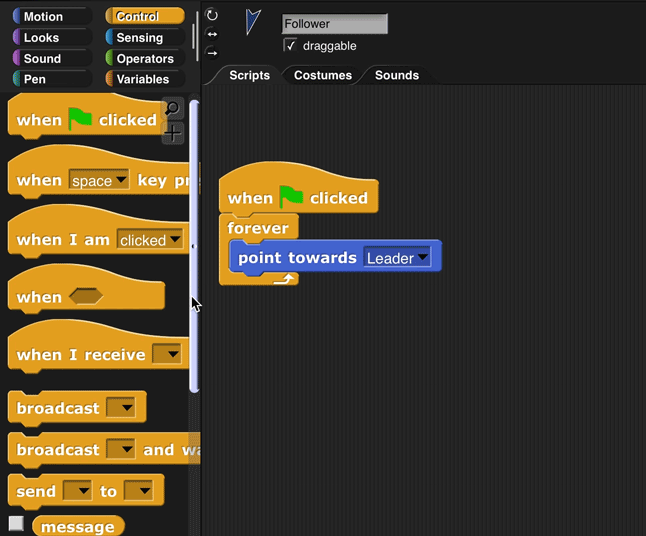Screen dimensions: 646x536
Task: Select the Pen block category
Action: coord(52,79)
